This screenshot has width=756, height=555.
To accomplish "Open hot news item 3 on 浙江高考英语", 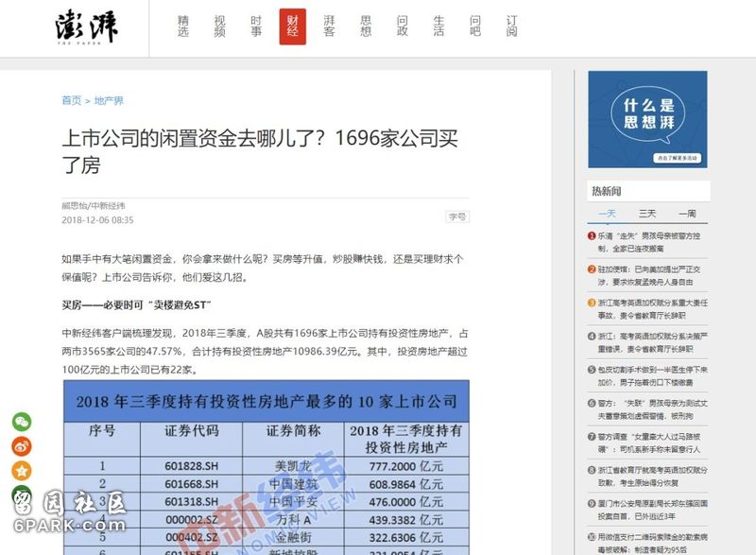I will 653,309.
